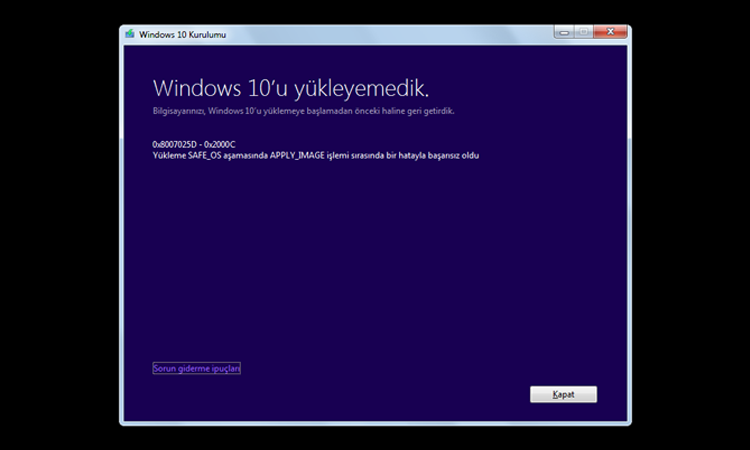
Task: Click the black background right of the window
Action: [690, 225]
